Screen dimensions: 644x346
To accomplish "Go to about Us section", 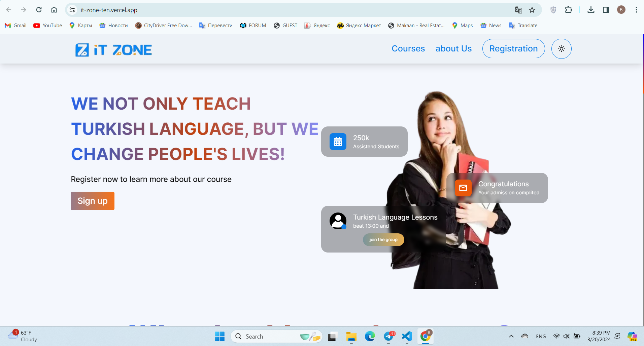I will pos(453,49).
